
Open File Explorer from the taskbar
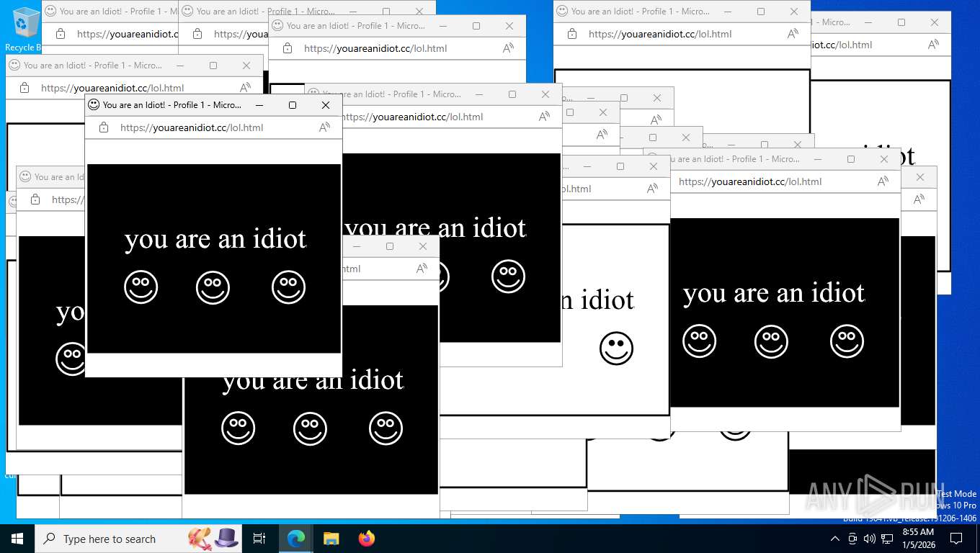[x=331, y=539]
